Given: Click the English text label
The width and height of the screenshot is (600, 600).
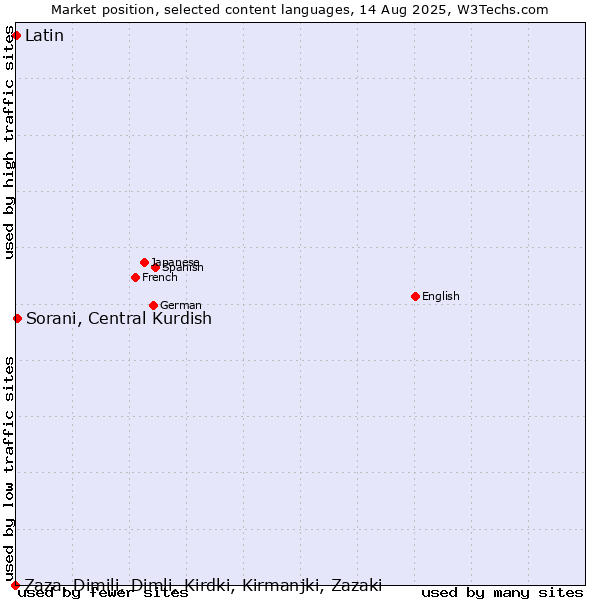Looking at the screenshot, I should click(x=441, y=297).
